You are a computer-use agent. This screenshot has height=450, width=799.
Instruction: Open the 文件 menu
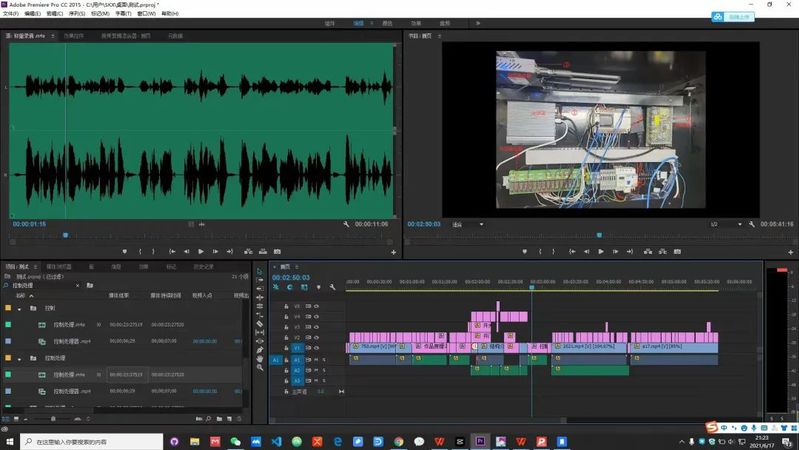pyautogui.click(x=12, y=14)
